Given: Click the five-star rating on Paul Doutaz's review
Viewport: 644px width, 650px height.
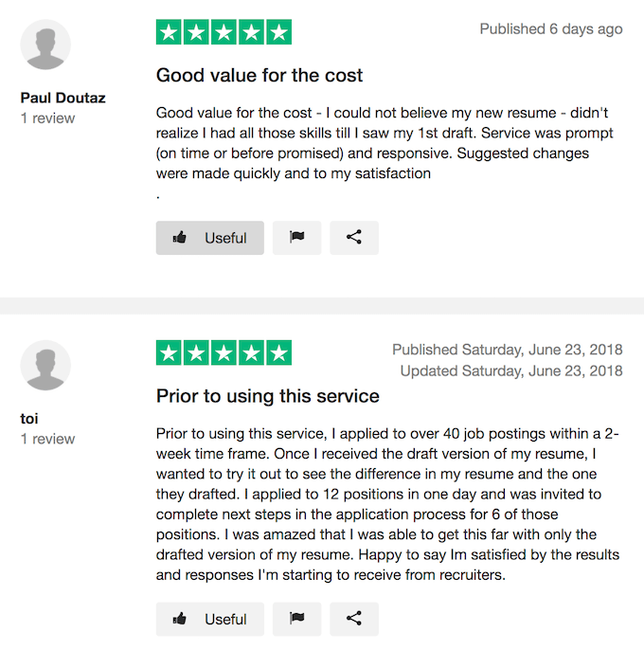Looking at the screenshot, I should tap(224, 32).
